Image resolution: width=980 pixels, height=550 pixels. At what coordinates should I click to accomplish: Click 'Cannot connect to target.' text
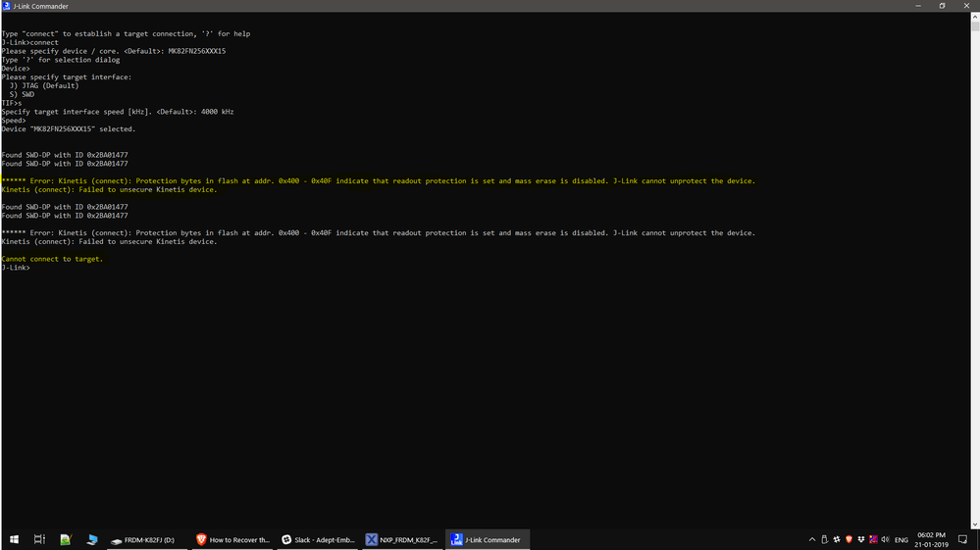click(52, 259)
